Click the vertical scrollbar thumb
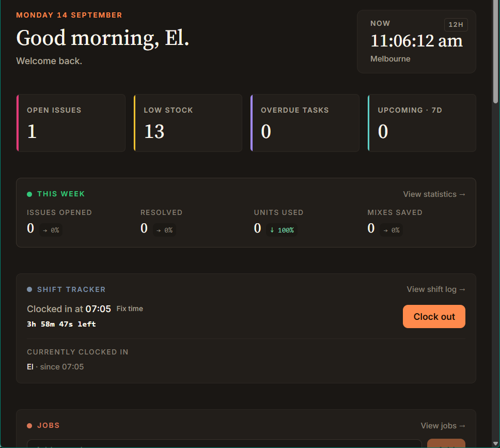Screen dimensions: 500x448 (x=495, y=51)
